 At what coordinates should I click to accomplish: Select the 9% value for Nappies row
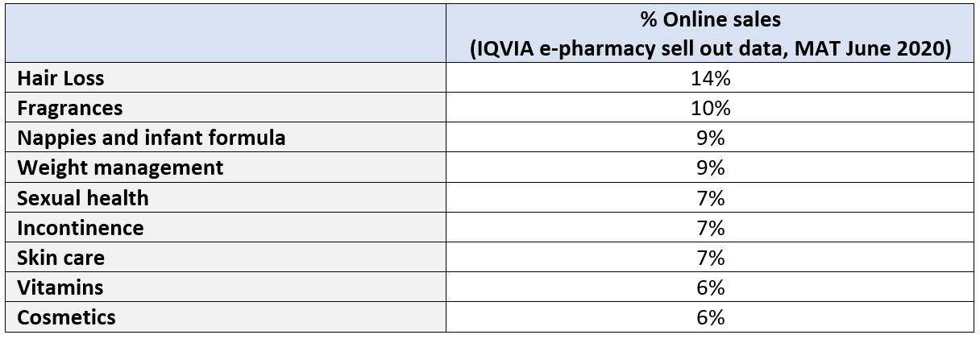point(712,138)
